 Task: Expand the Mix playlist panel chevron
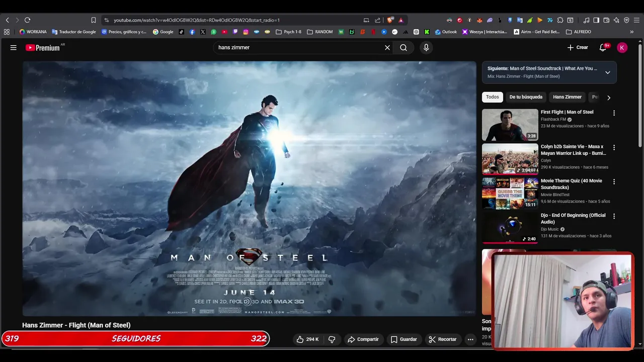608,72
